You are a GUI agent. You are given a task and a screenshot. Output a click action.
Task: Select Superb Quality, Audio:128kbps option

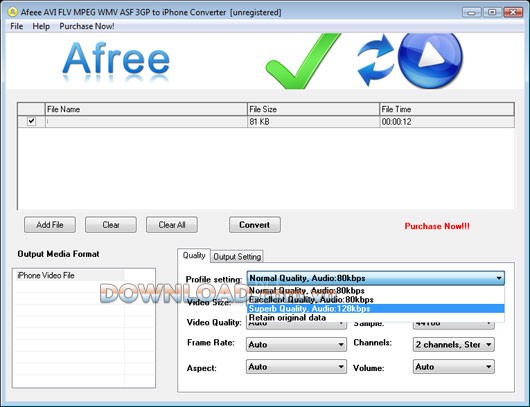(x=376, y=309)
